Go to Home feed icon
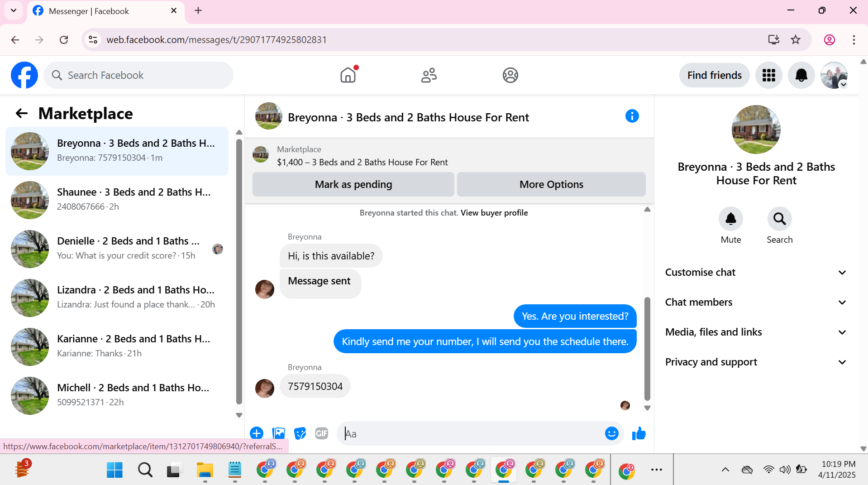868x485 pixels. pyautogui.click(x=348, y=75)
